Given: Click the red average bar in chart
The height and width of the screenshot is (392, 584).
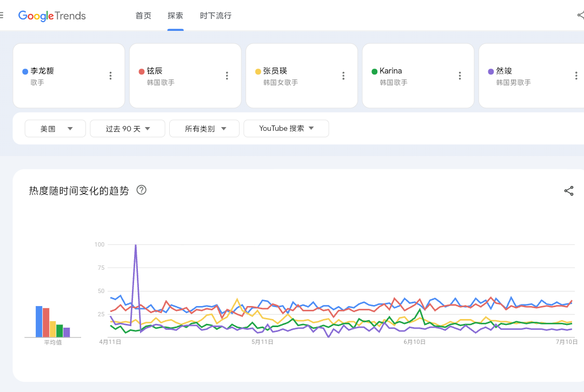Looking at the screenshot, I should point(46,323).
